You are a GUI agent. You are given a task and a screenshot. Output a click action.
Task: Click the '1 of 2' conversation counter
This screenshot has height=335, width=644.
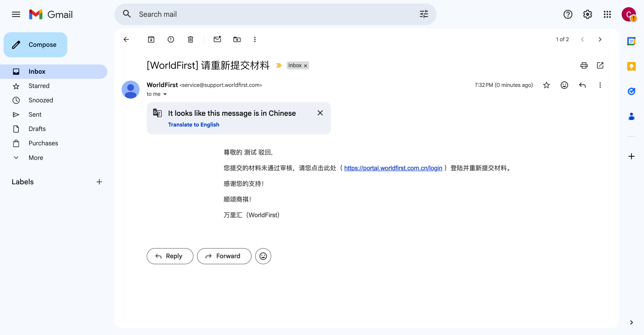point(562,39)
